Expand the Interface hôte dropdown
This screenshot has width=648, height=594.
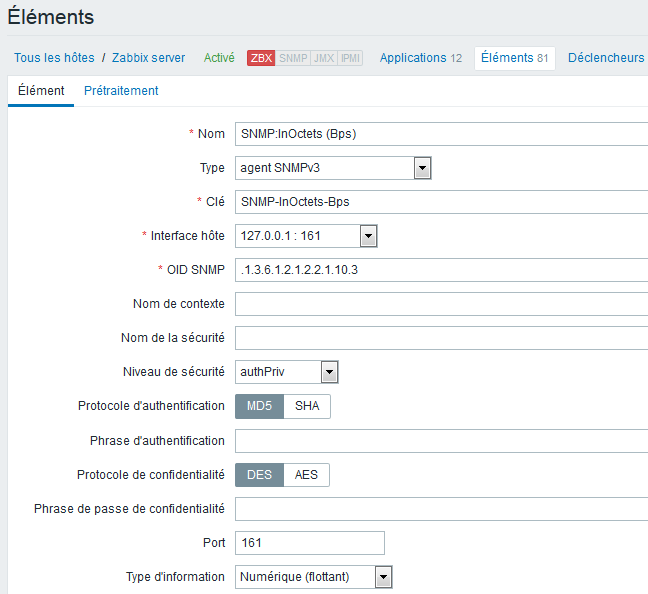pyautogui.click(x=306, y=236)
